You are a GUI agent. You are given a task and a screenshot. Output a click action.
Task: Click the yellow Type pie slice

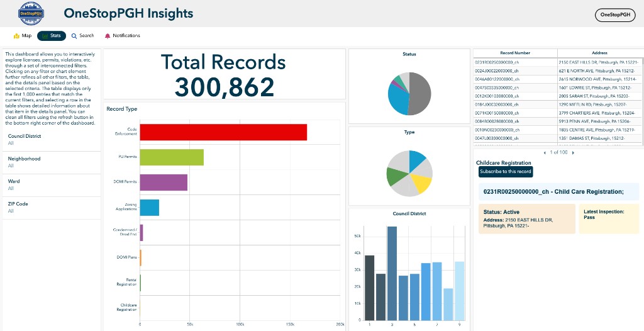tap(422, 184)
